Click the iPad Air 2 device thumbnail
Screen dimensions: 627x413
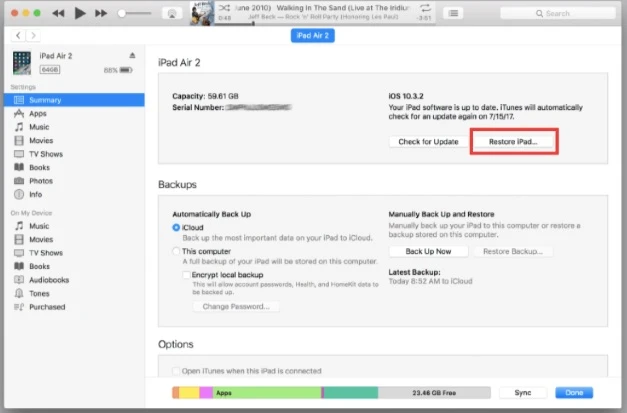(x=22, y=63)
